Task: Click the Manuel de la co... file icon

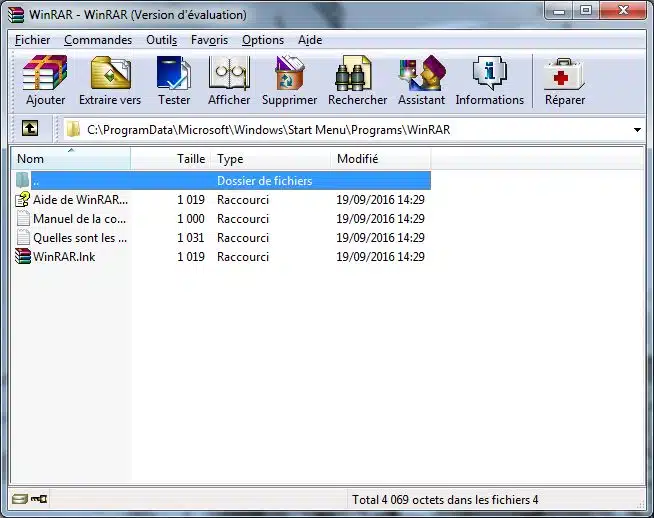Action: click(23, 219)
